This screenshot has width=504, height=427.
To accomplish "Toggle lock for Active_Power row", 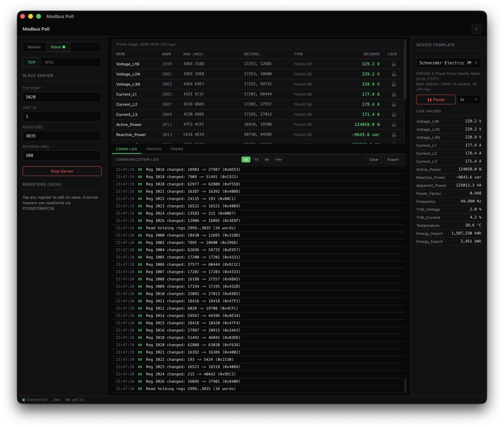I will point(394,124).
